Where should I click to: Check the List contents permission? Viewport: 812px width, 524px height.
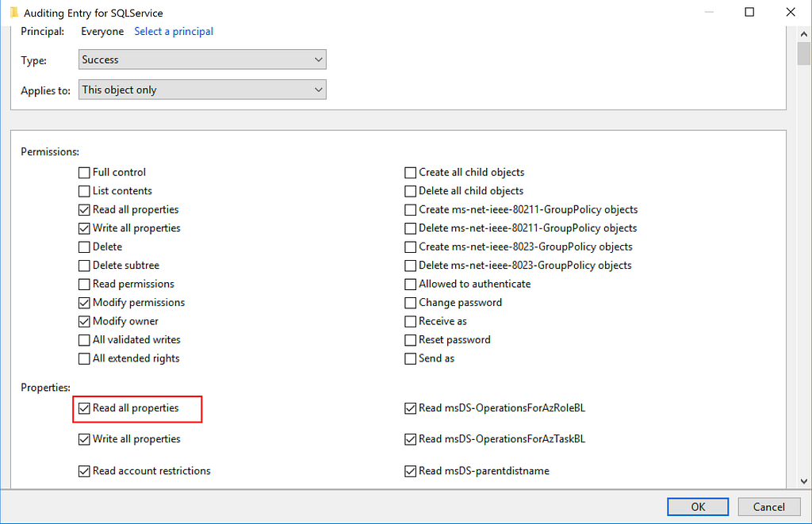pyautogui.click(x=84, y=191)
